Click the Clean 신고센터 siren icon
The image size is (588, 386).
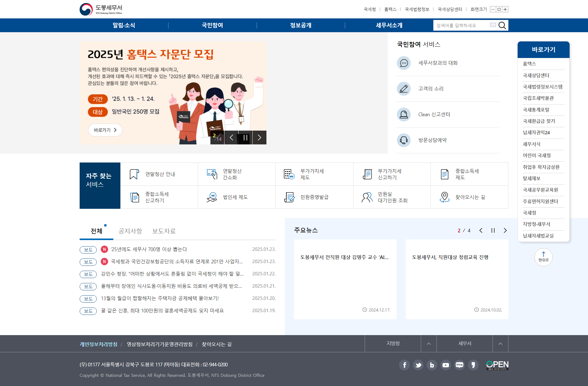(x=404, y=115)
